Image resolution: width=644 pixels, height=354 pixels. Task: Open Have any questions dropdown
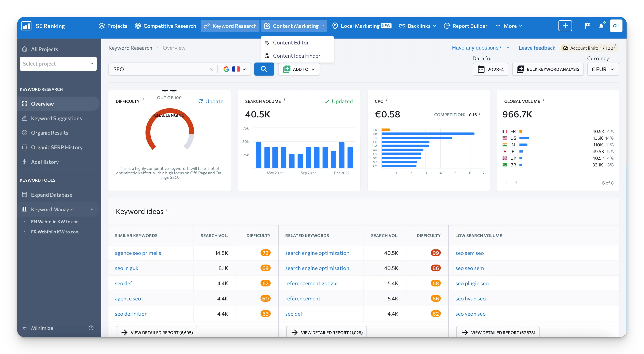480,48
